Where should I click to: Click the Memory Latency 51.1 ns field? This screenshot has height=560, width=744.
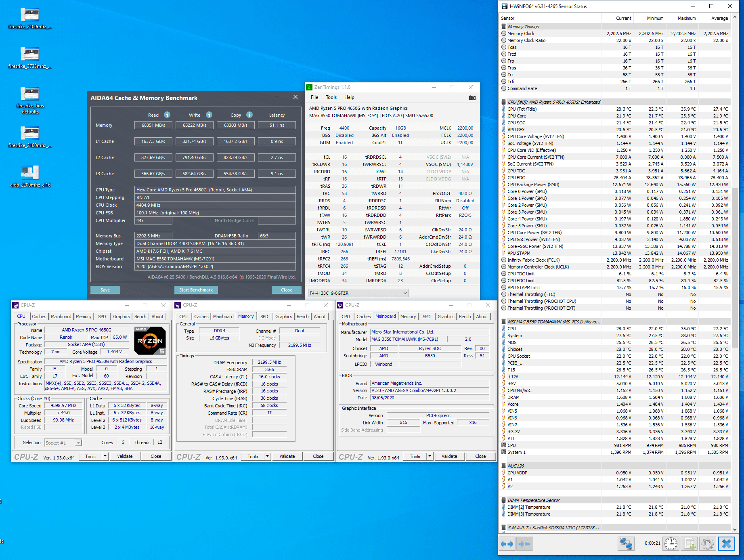click(277, 125)
